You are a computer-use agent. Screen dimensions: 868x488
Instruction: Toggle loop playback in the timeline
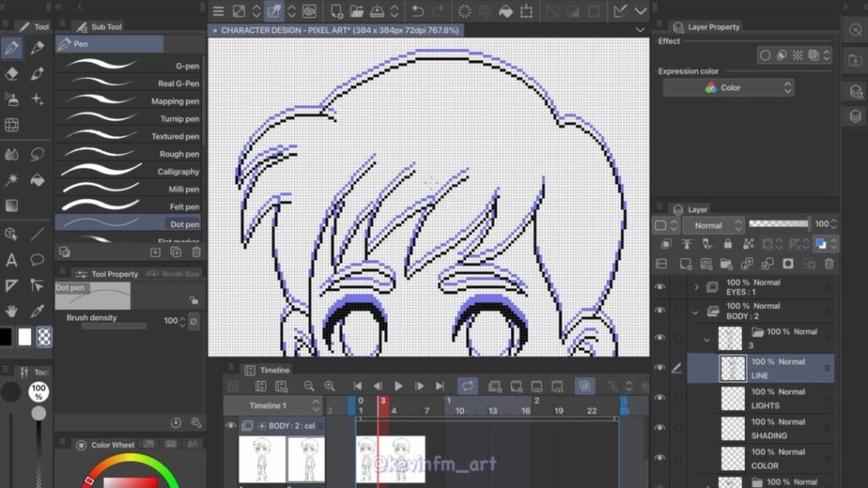coord(467,386)
